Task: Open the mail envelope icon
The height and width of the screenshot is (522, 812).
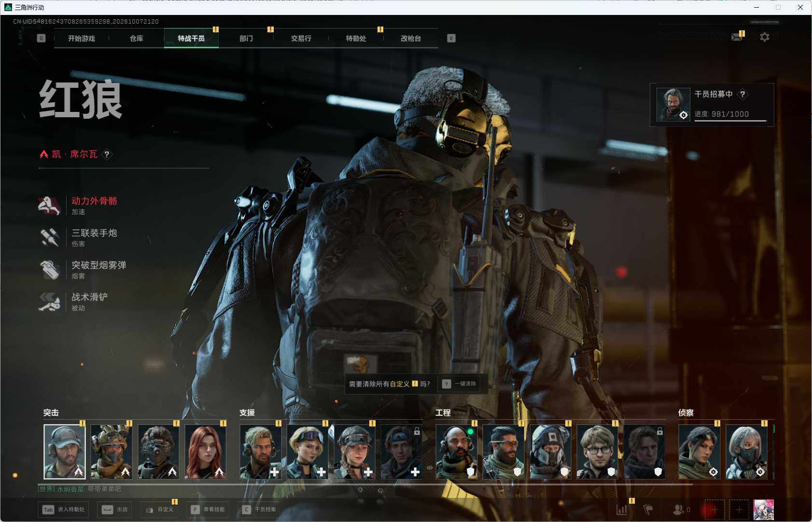Action: [x=737, y=37]
